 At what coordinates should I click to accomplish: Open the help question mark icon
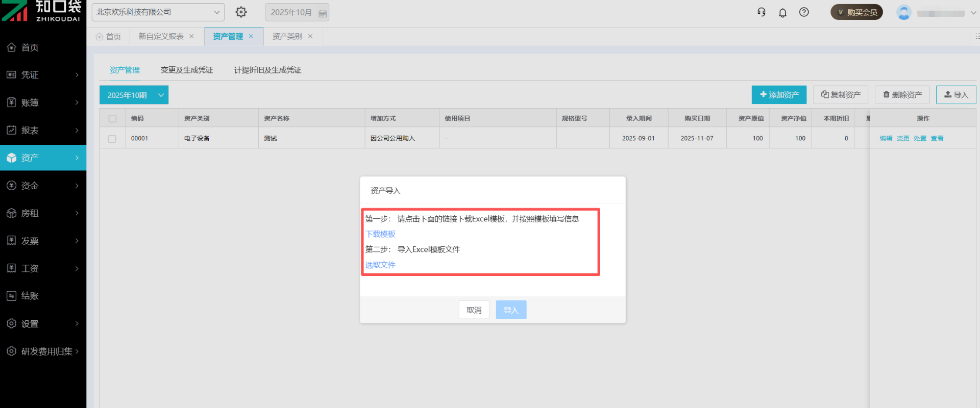(x=804, y=12)
